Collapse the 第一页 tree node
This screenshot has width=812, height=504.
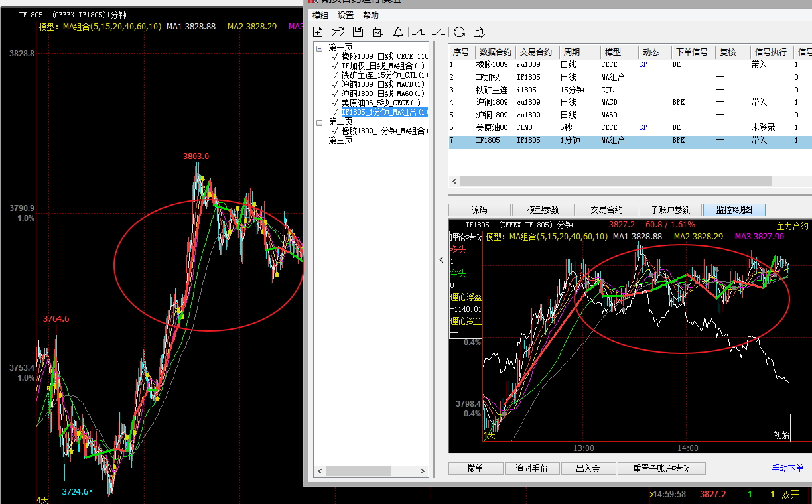[x=320, y=48]
